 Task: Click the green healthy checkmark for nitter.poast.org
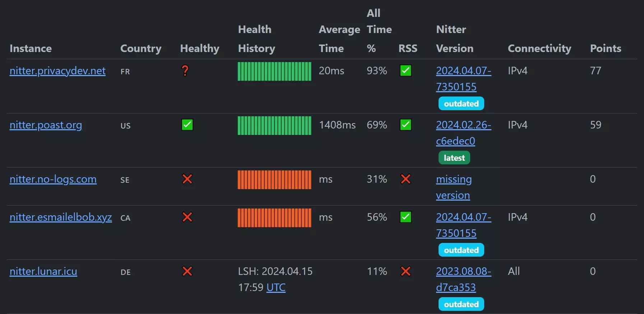click(187, 125)
